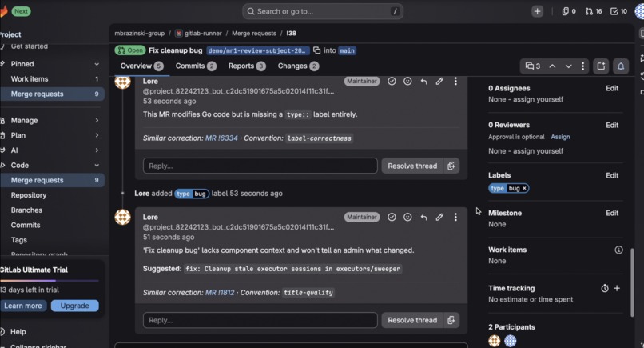The image size is (644, 348).
Task: Open to-do list counter showing 10
Action: tap(618, 11)
